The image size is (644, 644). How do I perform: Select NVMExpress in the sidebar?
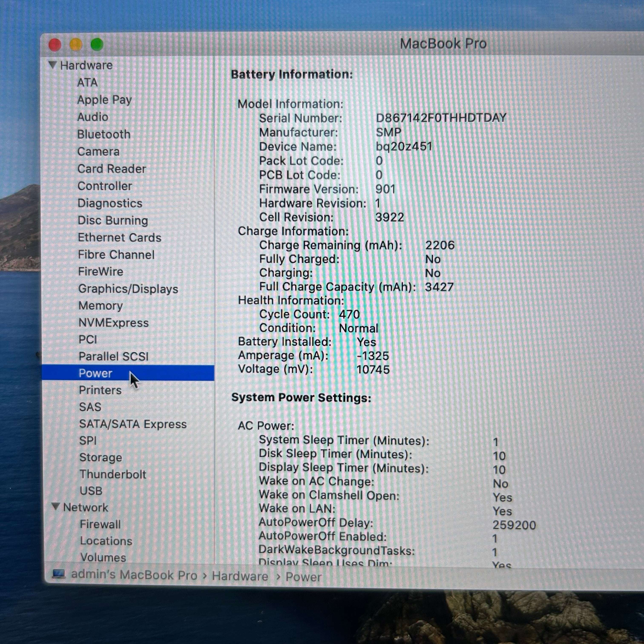click(113, 323)
